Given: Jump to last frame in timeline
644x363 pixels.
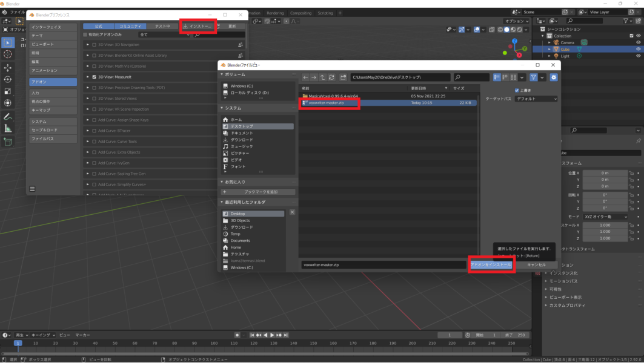Looking at the screenshot, I should click(286, 335).
